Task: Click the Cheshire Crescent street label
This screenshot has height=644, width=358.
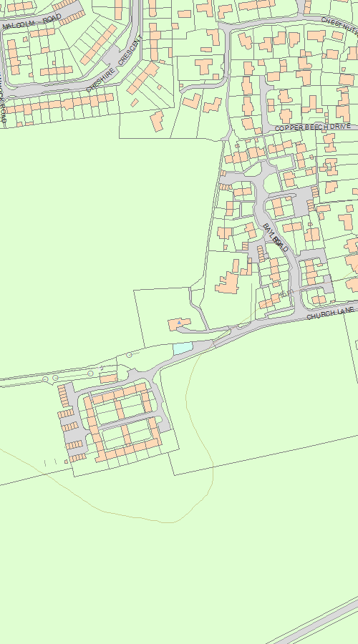Action: pyautogui.click(x=115, y=64)
